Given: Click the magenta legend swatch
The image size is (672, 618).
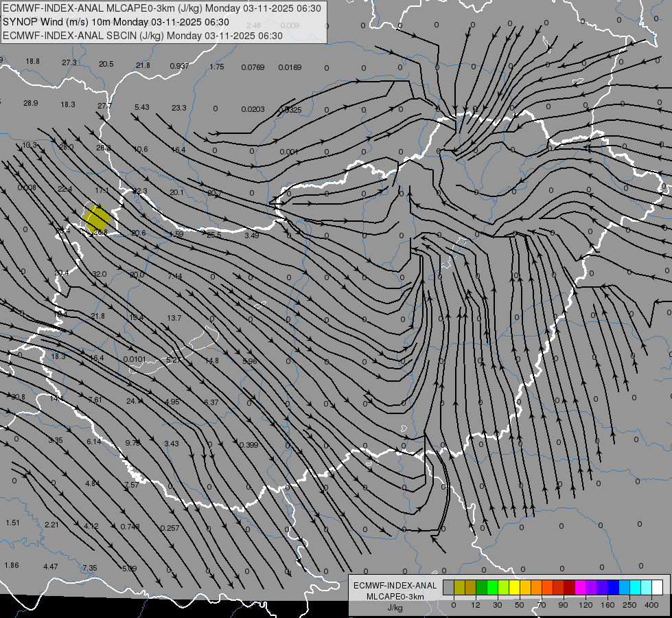Looking at the screenshot, I should 580,587.
